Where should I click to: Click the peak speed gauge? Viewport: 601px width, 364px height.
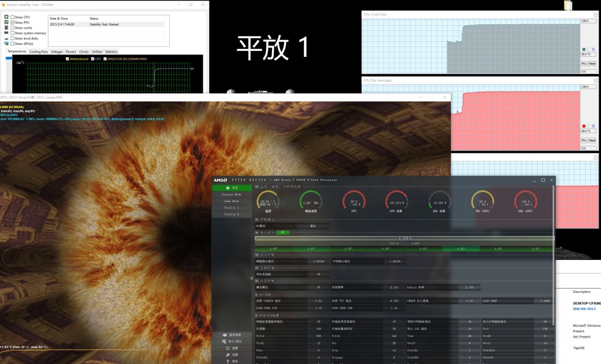pyautogui.click(x=311, y=200)
